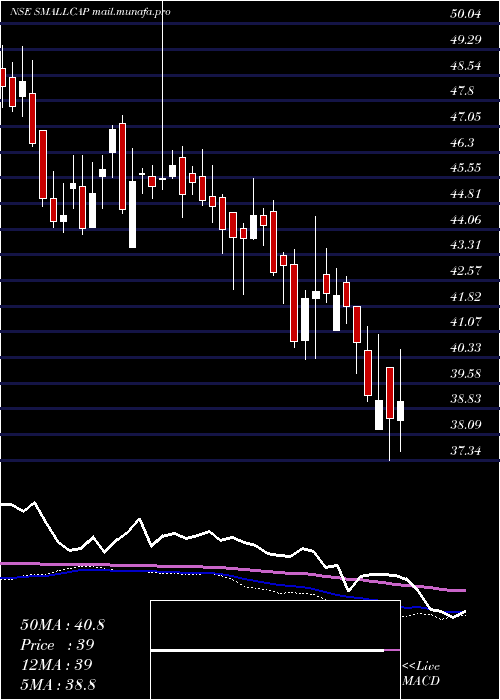The width and height of the screenshot is (500, 700).
Task: Click the 40.33 price axis label
Action: [466, 348]
